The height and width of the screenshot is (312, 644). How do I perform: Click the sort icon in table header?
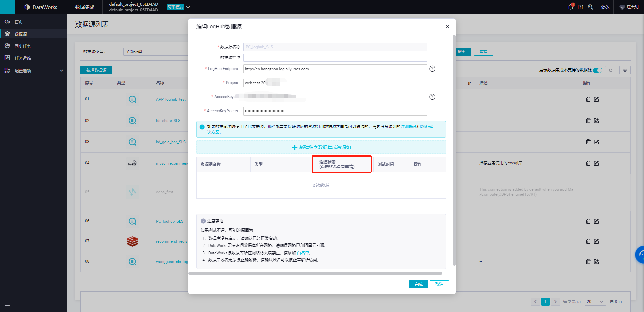[469, 83]
